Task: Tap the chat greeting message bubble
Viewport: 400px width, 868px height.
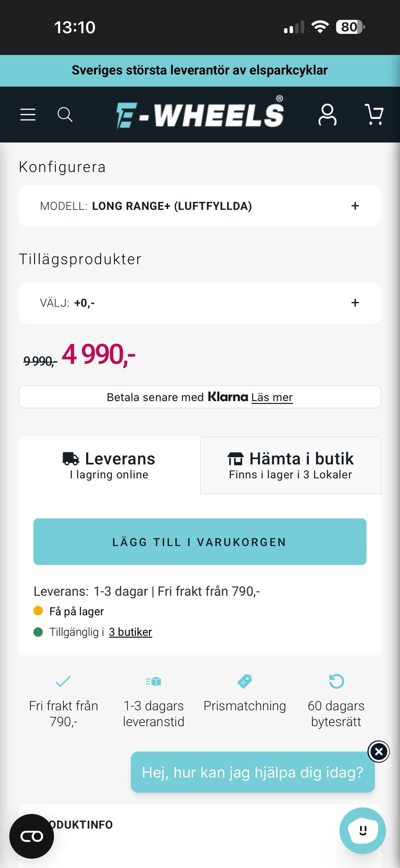Action: coord(252,772)
